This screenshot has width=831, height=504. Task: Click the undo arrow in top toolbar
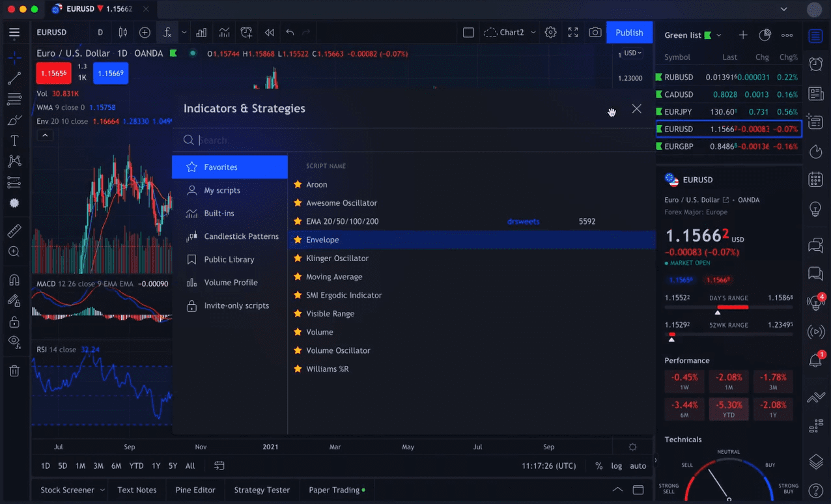click(290, 33)
